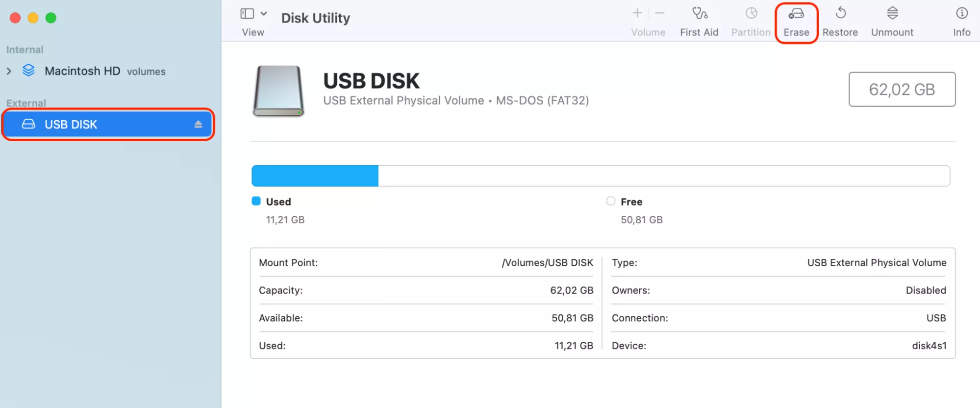This screenshot has height=408, width=980.
Task: Run First Aid stethoscope icon
Action: (x=700, y=13)
